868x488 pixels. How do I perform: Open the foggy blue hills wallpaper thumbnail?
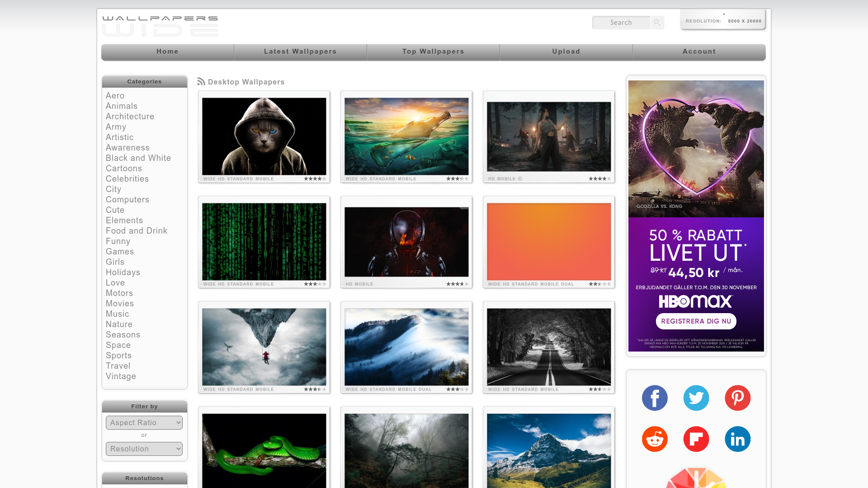[406, 347]
